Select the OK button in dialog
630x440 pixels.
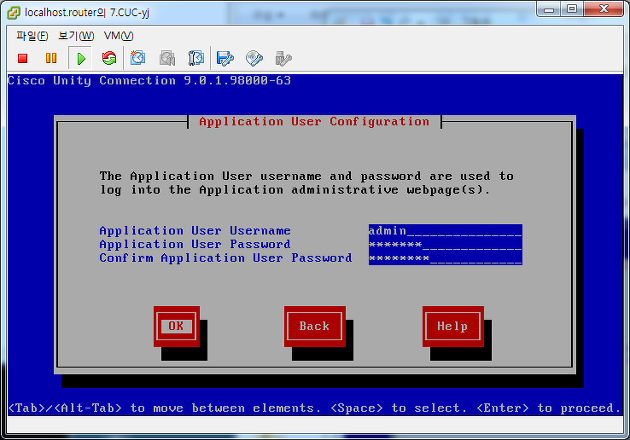[x=177, y=326]
